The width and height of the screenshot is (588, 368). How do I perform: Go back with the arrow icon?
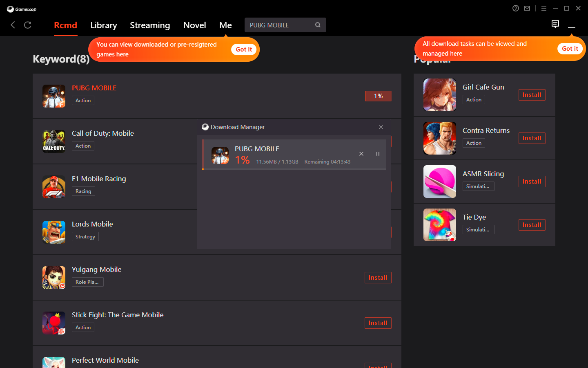point(13,25)
